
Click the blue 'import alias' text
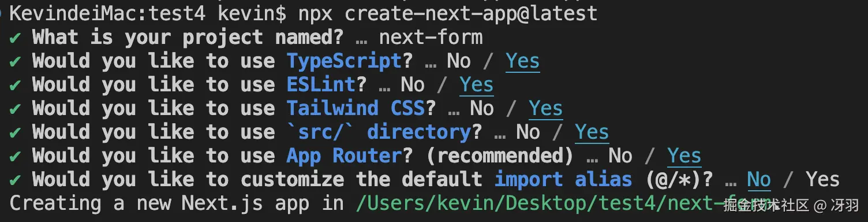(x=563, y=179)
